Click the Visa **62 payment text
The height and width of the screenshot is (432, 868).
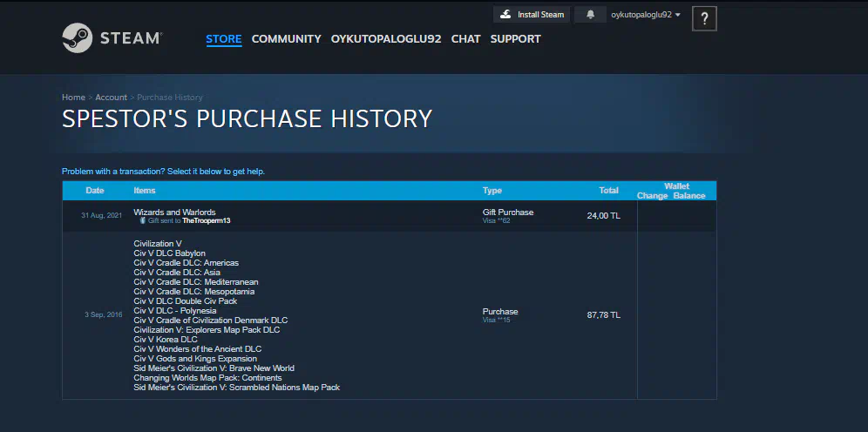point(496,220)
